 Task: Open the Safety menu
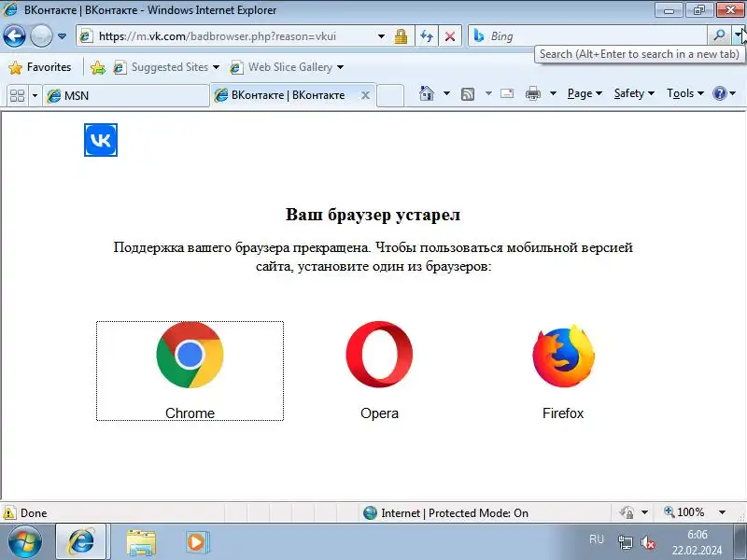(x=634, y=93)
